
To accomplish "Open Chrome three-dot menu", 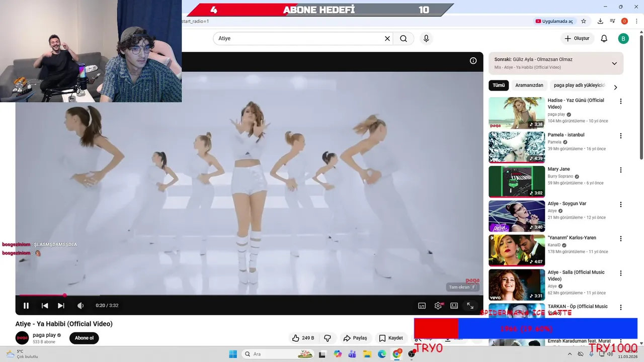I will [x=636, y=21].
